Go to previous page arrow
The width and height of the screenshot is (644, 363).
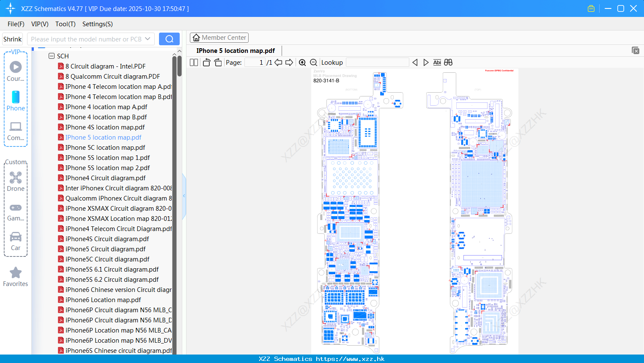pos(278,62)
